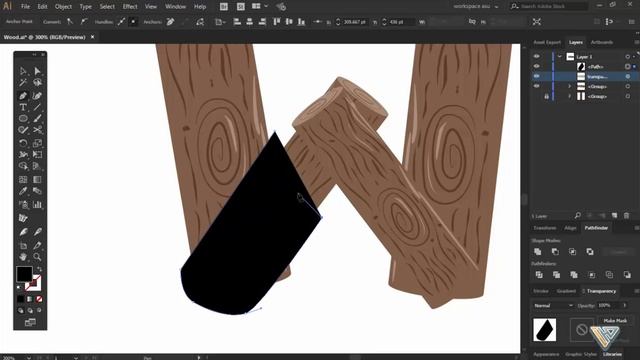
Task: Click the Make Mask button
Action: click(615, 321)
